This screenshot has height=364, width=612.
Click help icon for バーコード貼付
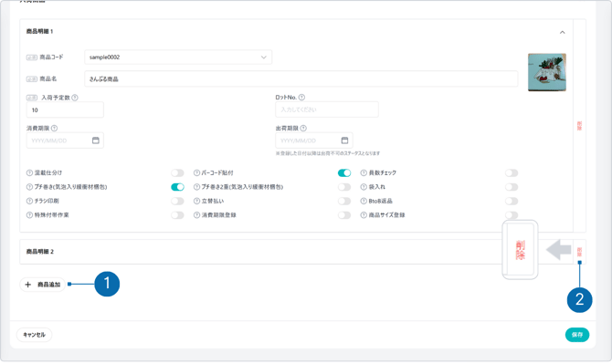pyautogui.click(x=196, y=172)
